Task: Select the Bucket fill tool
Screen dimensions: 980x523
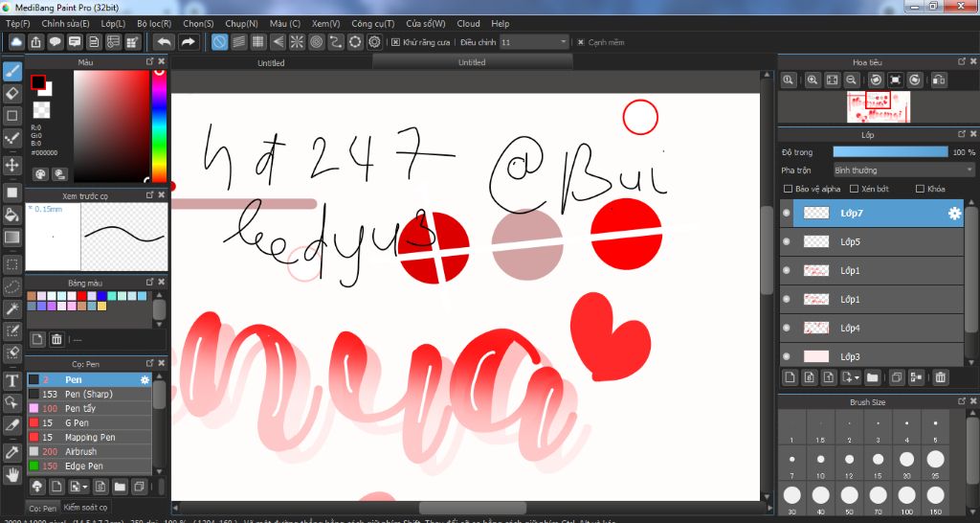Action: 11,215
